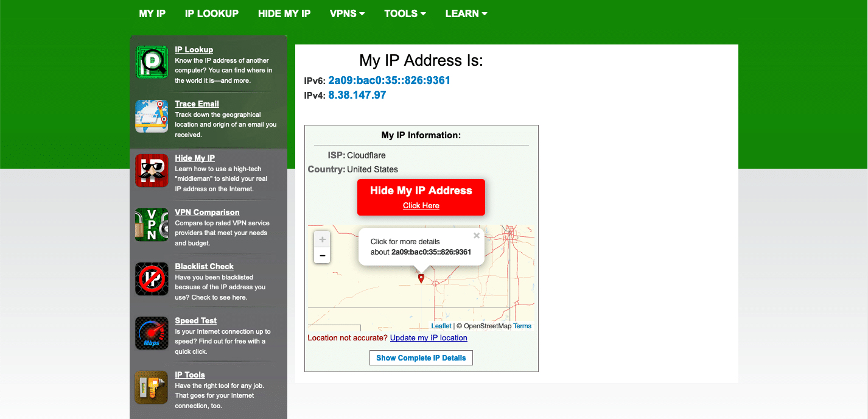
Task: Click the Blacklist Check prohibited icon
Action: 152,279
